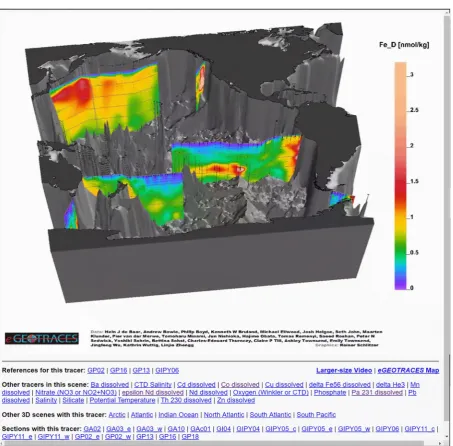The width and height of the screenshot is (453, 446).
Task: Click the scroll-right arrow of the bottom scrollbar
Action: click(x=440, y=443)
